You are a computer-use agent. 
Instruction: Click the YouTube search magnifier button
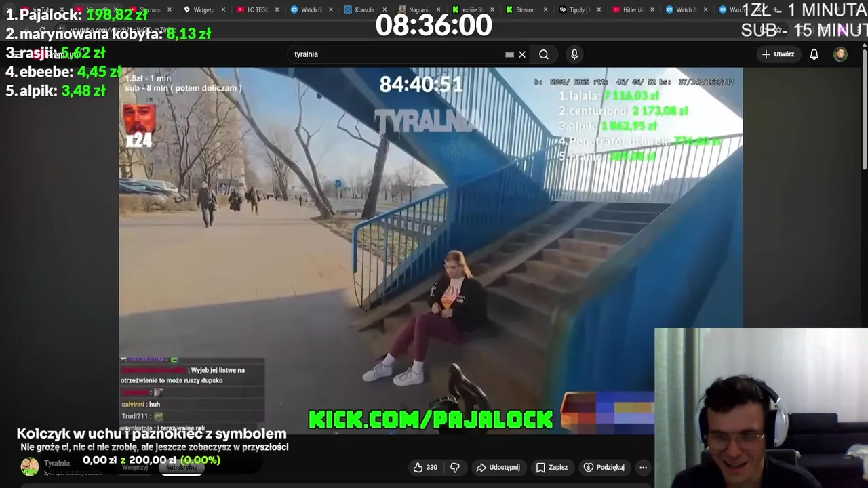click(x=544, y=54)
